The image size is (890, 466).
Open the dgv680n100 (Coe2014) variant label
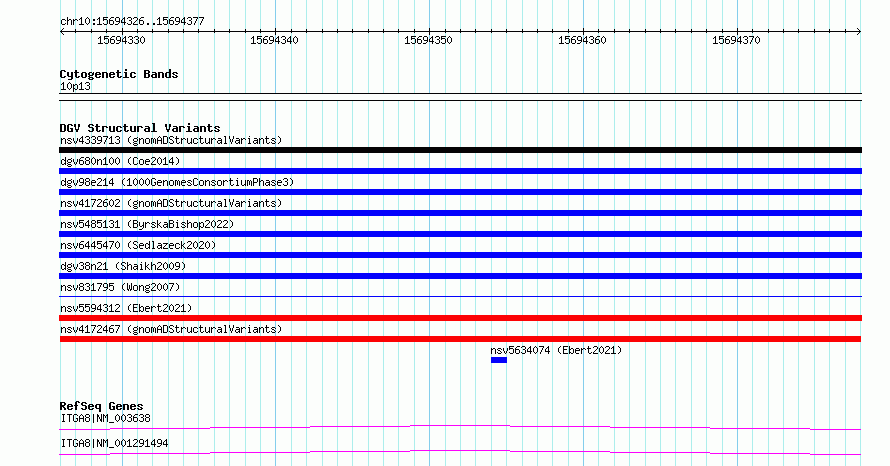[x=120, y=161]
